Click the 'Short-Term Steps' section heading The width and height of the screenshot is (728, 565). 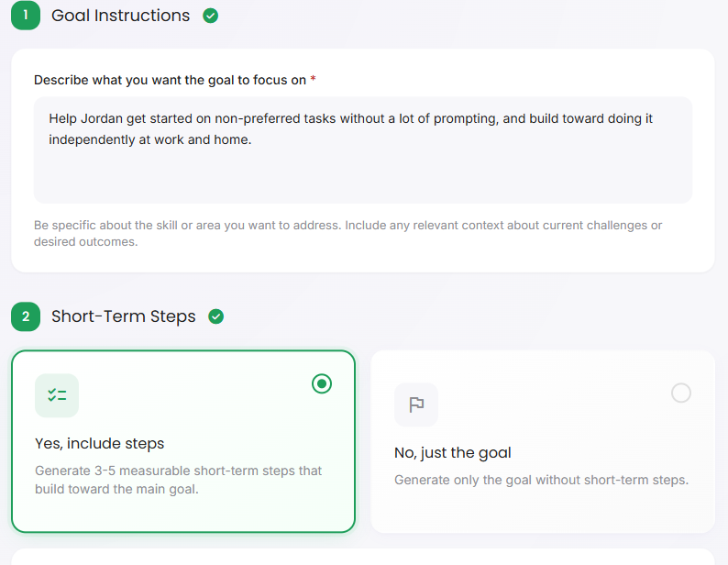(x=124, y=316)
